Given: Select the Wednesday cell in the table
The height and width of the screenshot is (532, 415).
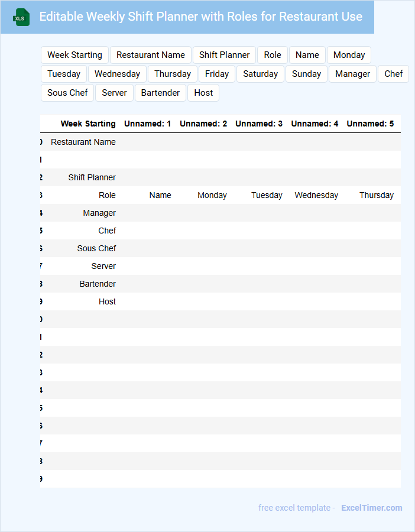Looking at the screenshot, I should pyautogui.click(x=316, y=195).
